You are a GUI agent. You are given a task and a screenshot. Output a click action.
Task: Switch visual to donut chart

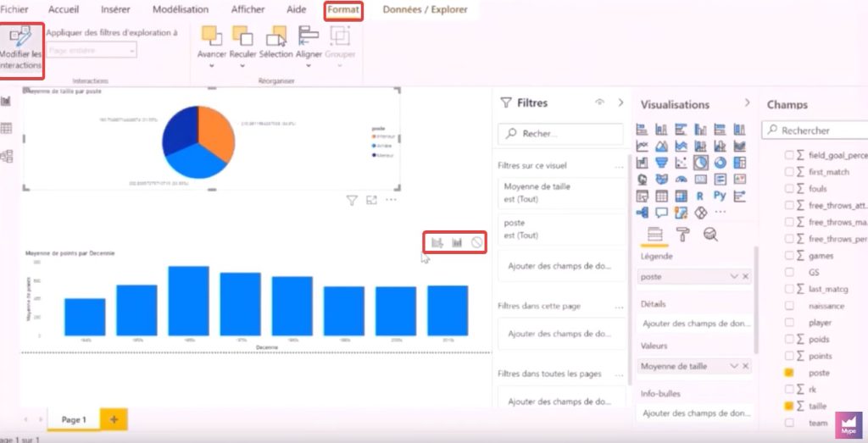(x=720, y=163)
